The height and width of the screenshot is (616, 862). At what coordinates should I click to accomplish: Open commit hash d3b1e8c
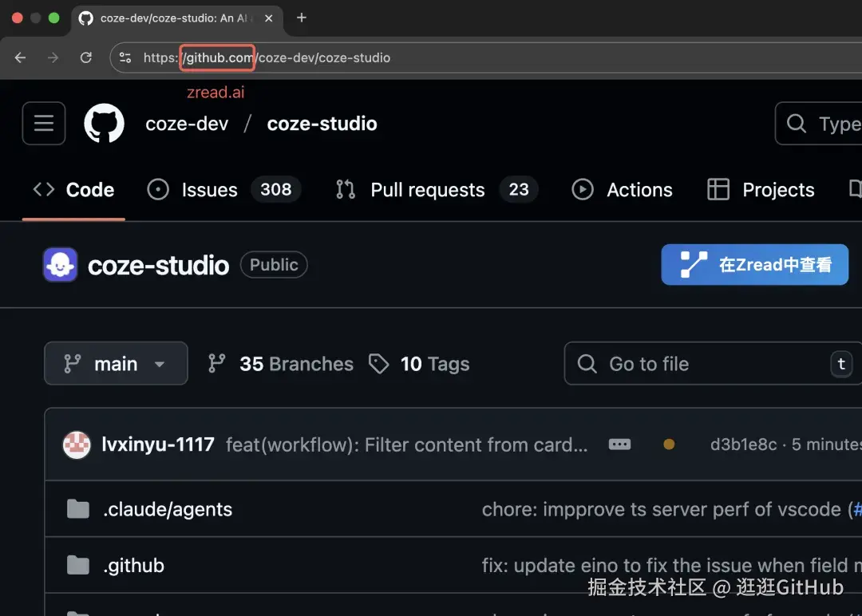coord(743,444)
